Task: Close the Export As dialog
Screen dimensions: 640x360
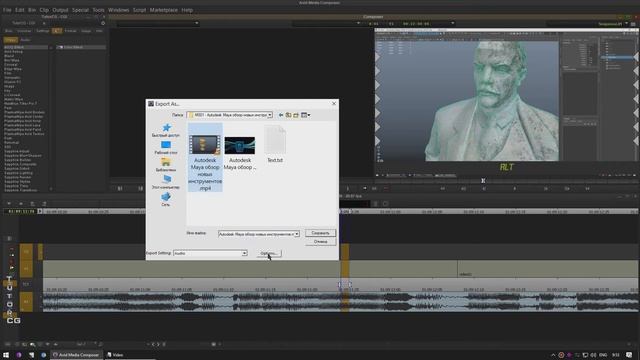Action: [334, 104]
